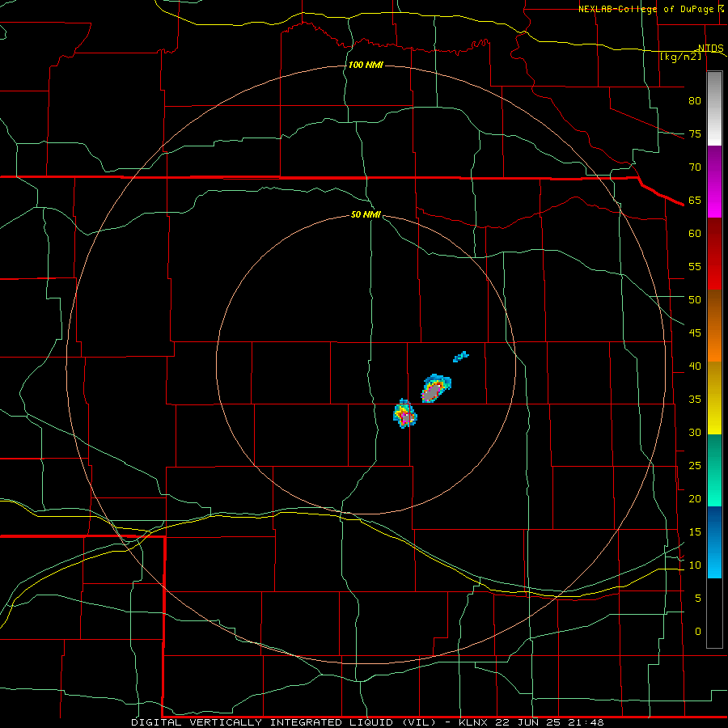Pick the red segment of the color bar
This screenshot has height=728, width=728.
(x=714, y=253)
